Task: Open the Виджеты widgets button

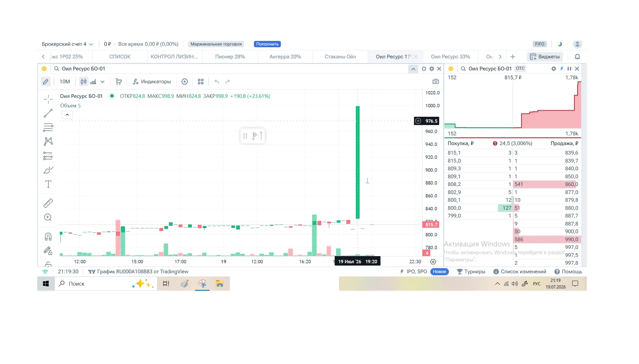Action: coord(545,57)
